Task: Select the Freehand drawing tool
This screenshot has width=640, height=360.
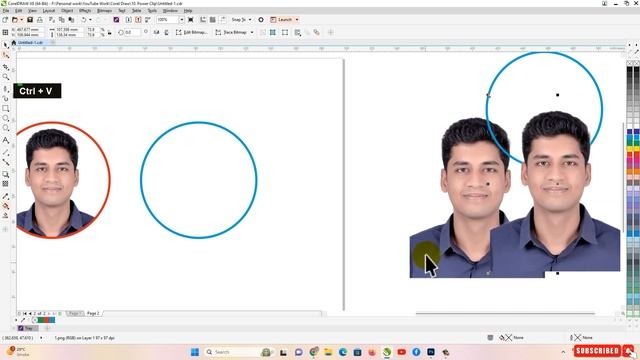Action: coord(6,88)
